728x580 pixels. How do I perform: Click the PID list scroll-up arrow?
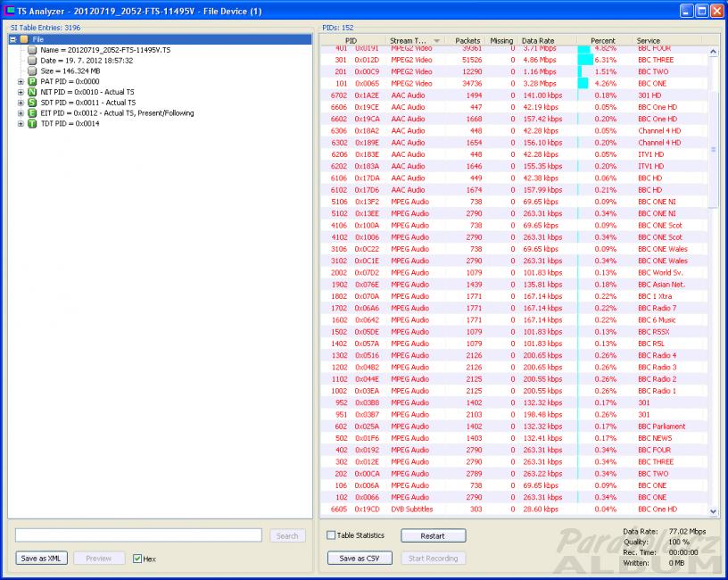tap(713, 52)
